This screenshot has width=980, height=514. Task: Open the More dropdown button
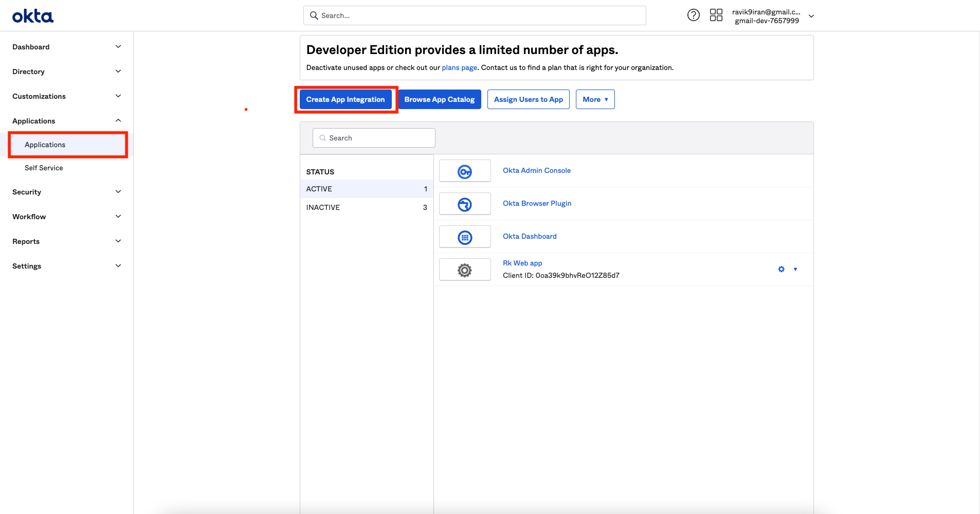(x=595, y=99)
